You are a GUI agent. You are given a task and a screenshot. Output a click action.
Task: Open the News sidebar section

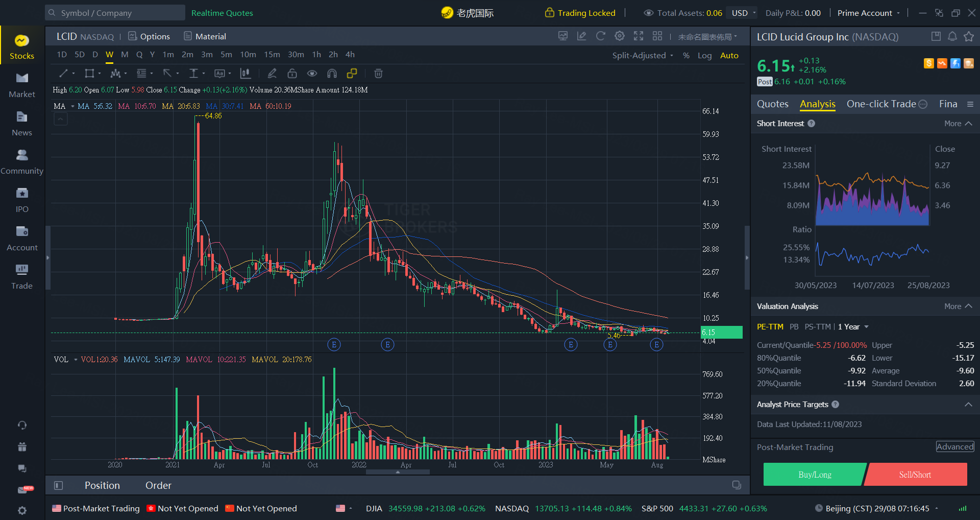point(22,124)
